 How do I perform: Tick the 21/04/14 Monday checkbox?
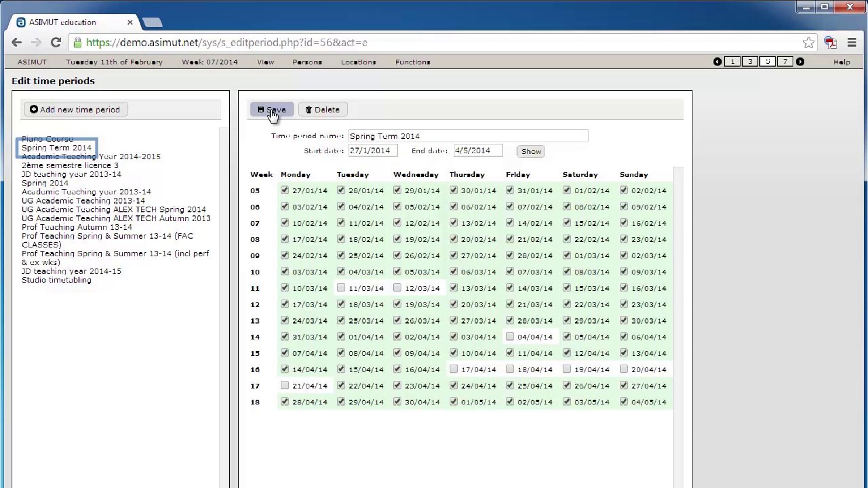click(x=285, y=385)
